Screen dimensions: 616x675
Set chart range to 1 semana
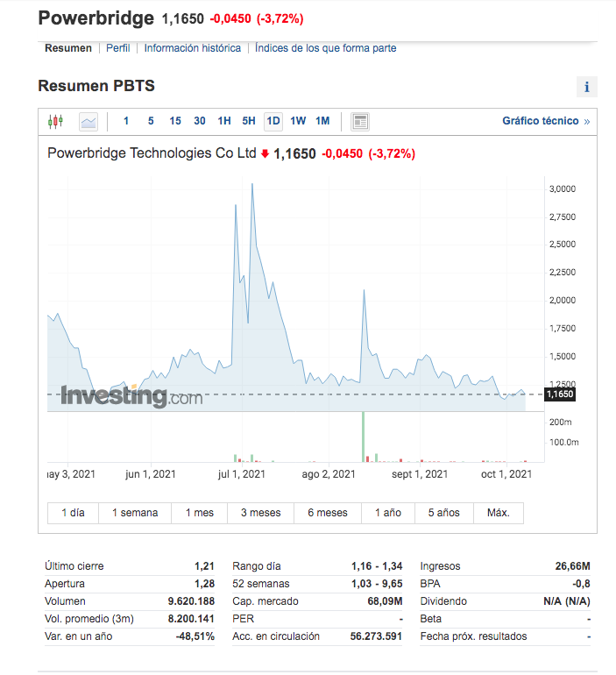tap(135, 513)
